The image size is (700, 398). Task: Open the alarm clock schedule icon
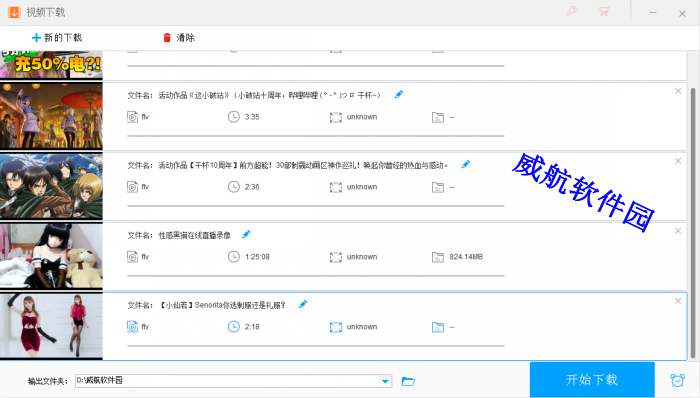pyautogui.click(x=677, y=380)
